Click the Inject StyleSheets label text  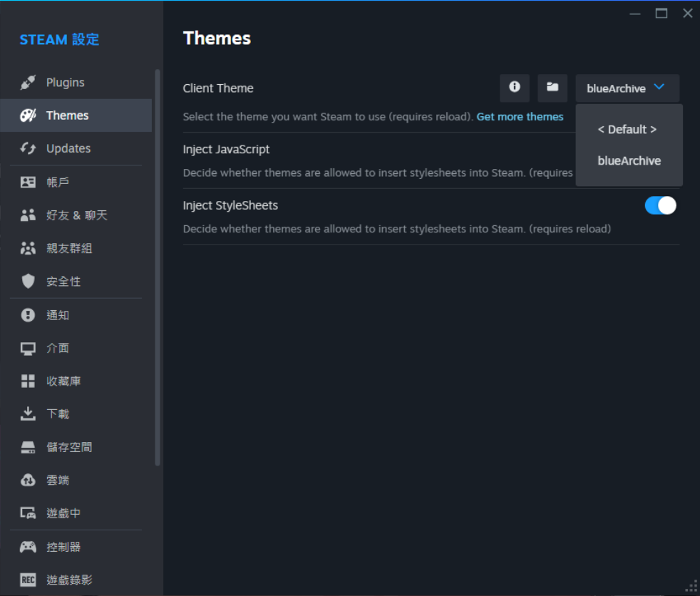click(230, 205)
